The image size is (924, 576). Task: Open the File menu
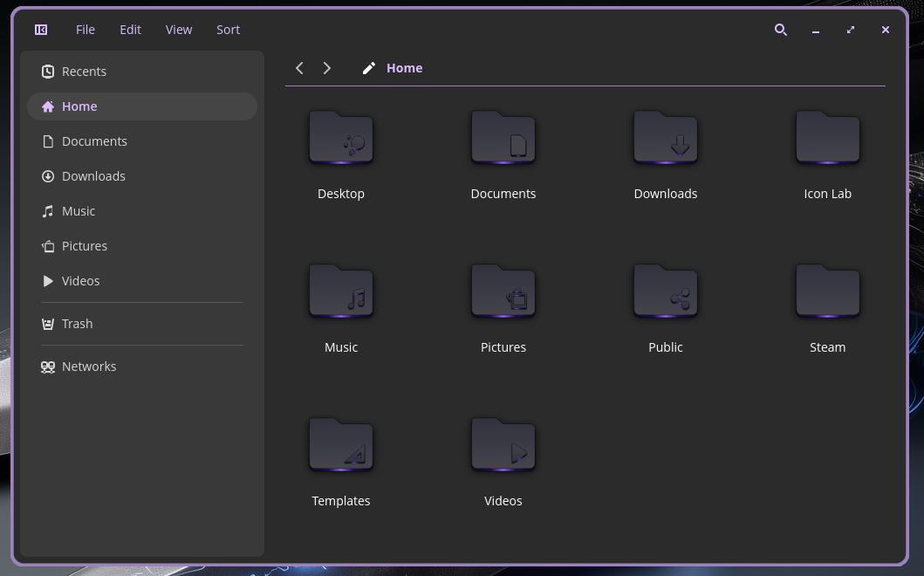(86, 30)
